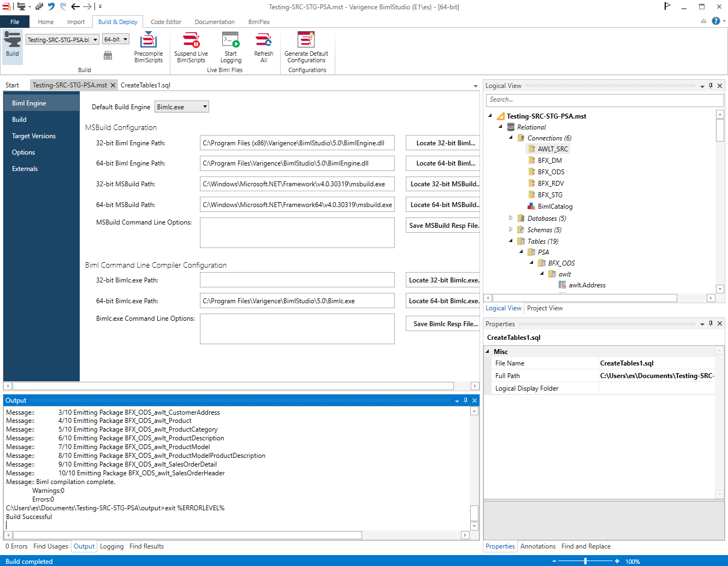728x566 pixels.
Task: Adjust the zoom slider in status bar
Action: pyautogui.click(x=585, y=561)
